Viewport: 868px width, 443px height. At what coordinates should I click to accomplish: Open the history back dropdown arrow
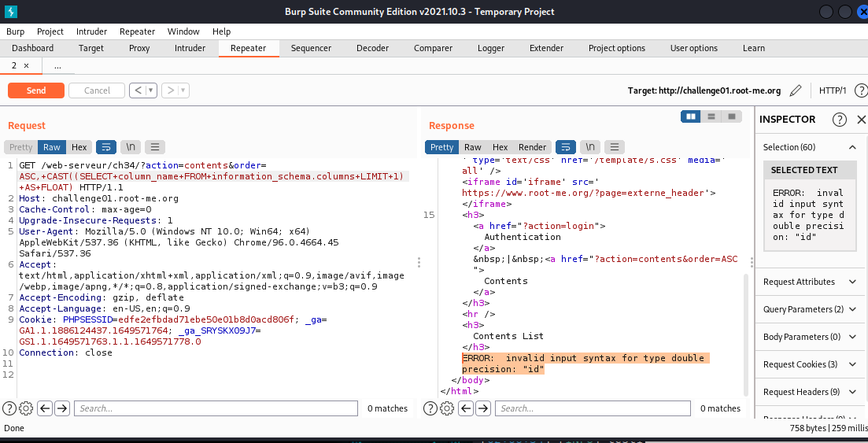pos(151,90)
